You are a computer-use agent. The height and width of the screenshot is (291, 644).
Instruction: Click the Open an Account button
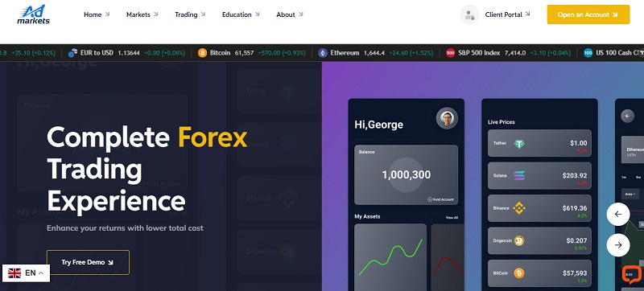pos(588,14)
